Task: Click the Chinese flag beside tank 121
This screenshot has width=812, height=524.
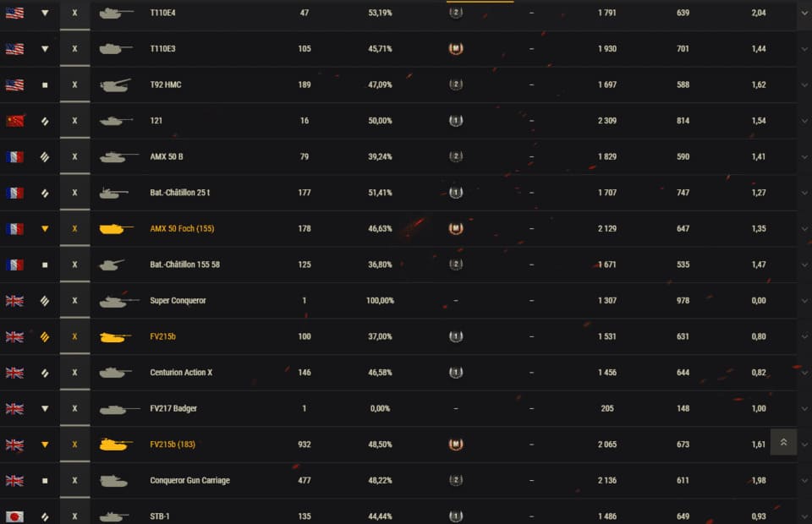Action: pyautogui.click(x=14, y=121)
